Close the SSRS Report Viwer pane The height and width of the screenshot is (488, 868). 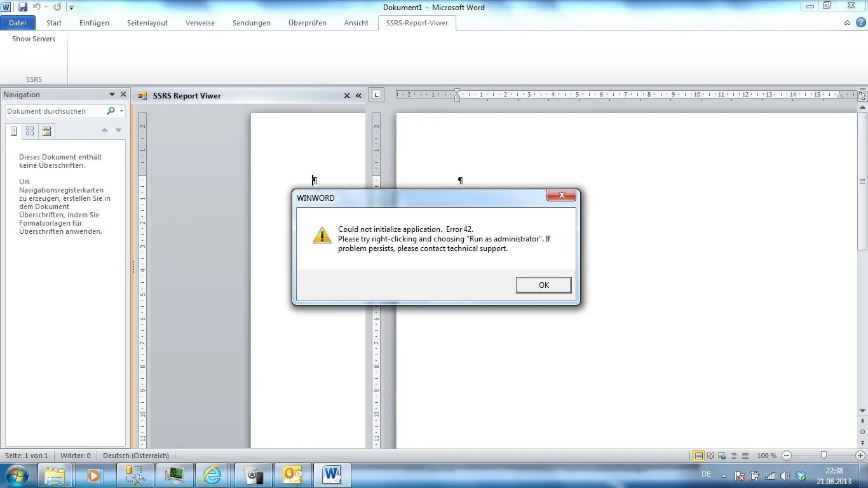pos(347,96)
